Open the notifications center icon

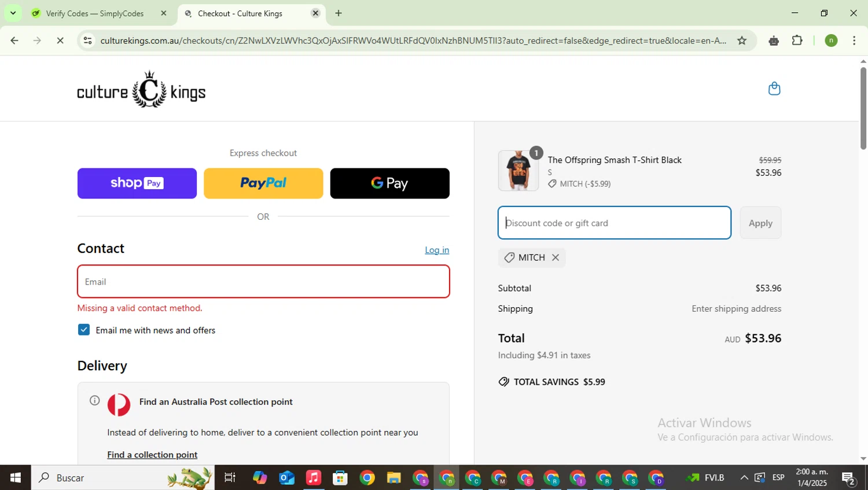[849, 478]
